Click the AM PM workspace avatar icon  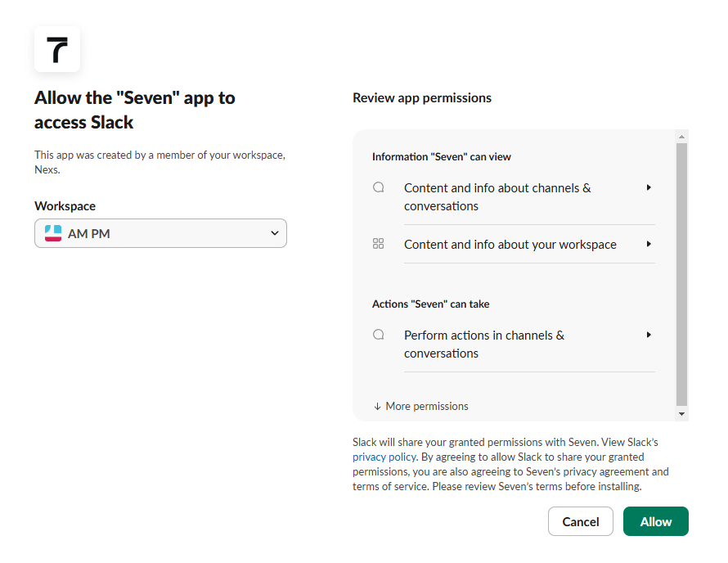[x=53, y=233]
